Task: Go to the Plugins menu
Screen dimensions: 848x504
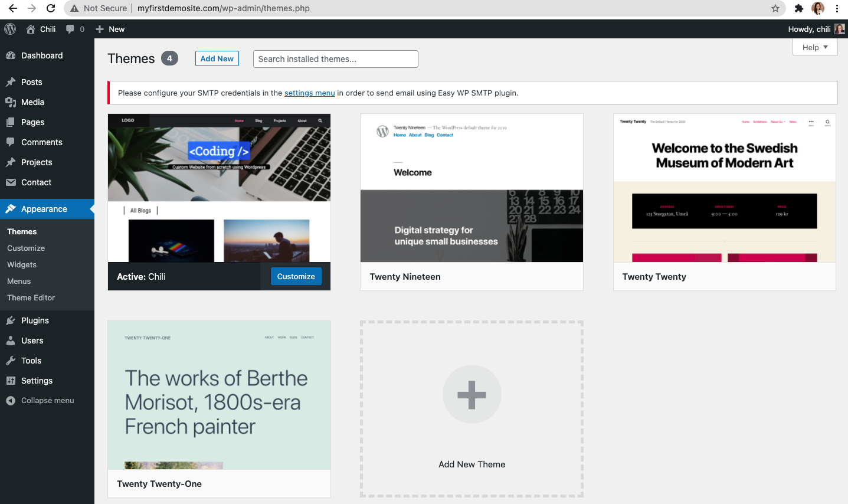Action: [35, 320]
